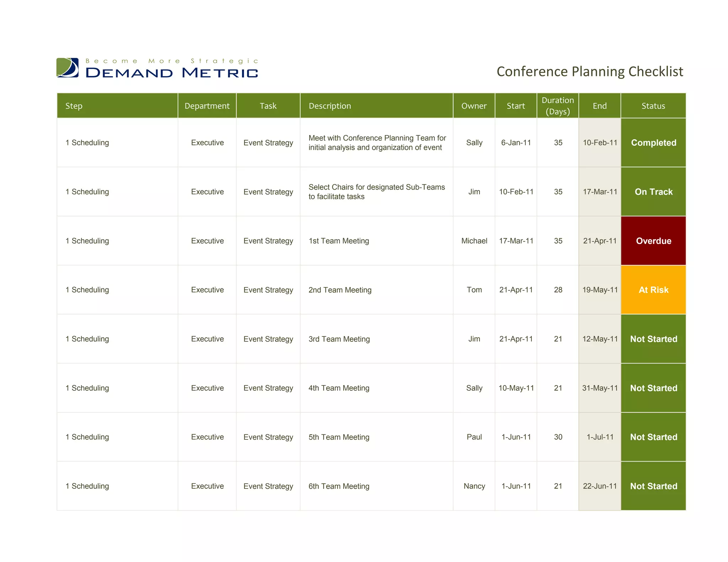Click the 1st Team Meeting description
The image size is (728, 562).
(x=338, y=241)
